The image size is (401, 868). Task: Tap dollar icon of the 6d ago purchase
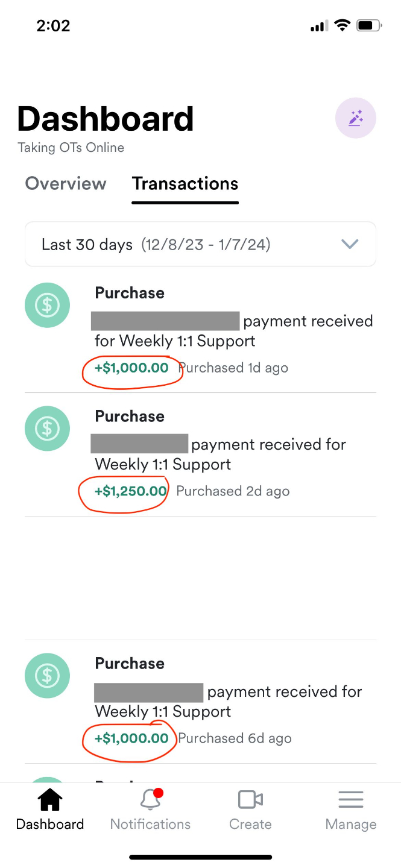(47, 676)
